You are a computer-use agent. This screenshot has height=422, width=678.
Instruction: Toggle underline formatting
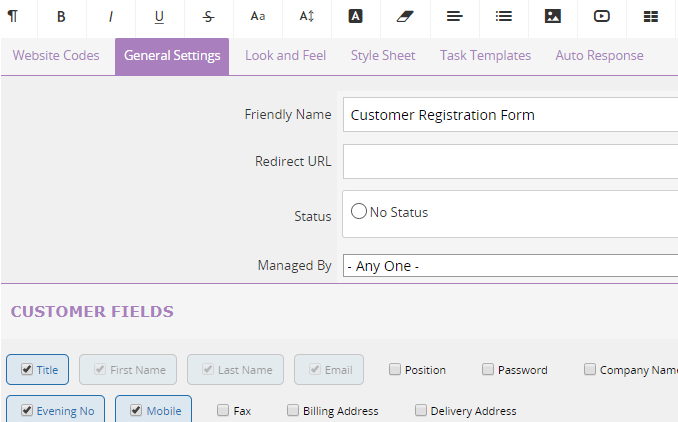click(159, 16)
